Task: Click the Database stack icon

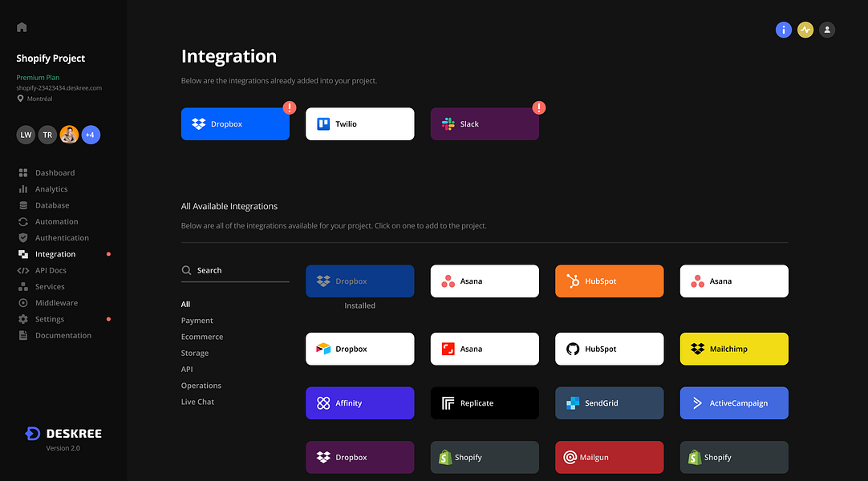Action: click(22, 205)
